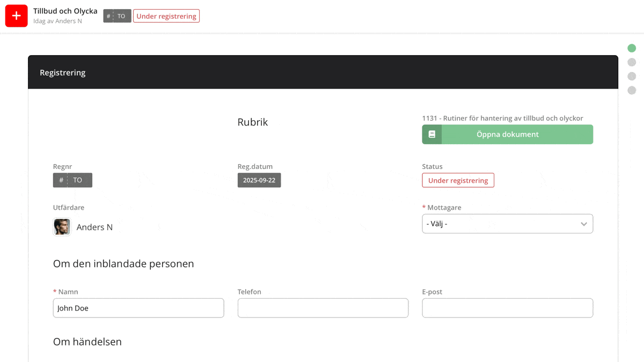Click the '# TO' badge under Regnr
The height and width of the screenshot is (362, 644).
[x=72, y=180]
